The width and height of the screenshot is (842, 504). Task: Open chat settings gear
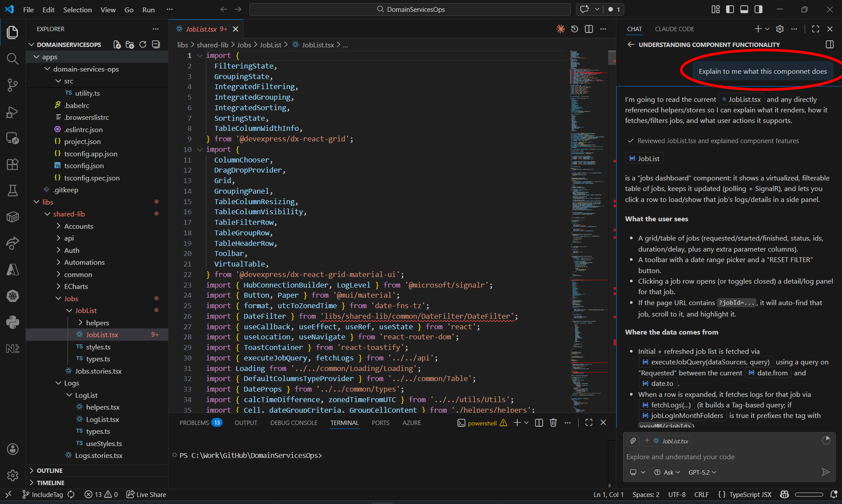click(x=780, y=29)
